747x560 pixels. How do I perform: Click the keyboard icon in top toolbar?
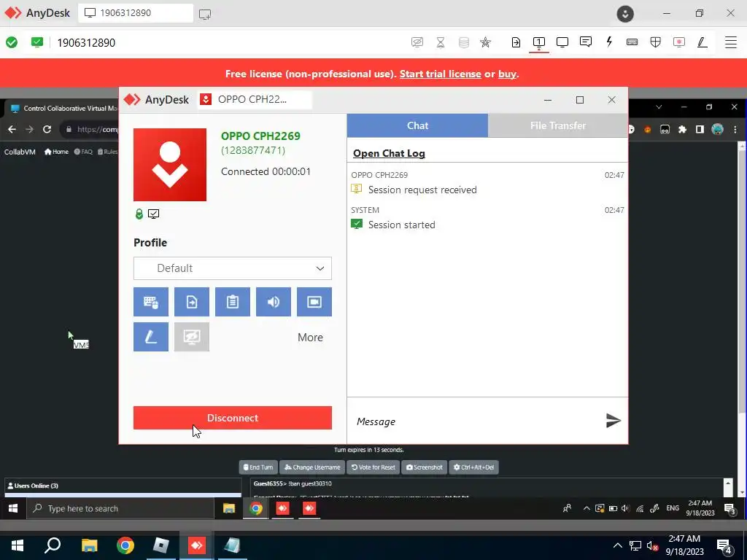(632, 42)
